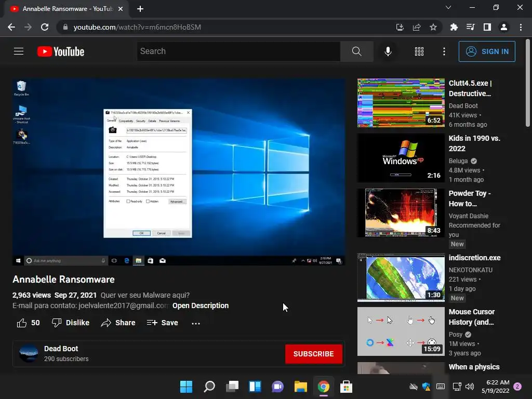Save the video to a playlist
This screenshot has width=532, height=399.
pos(163,323)
